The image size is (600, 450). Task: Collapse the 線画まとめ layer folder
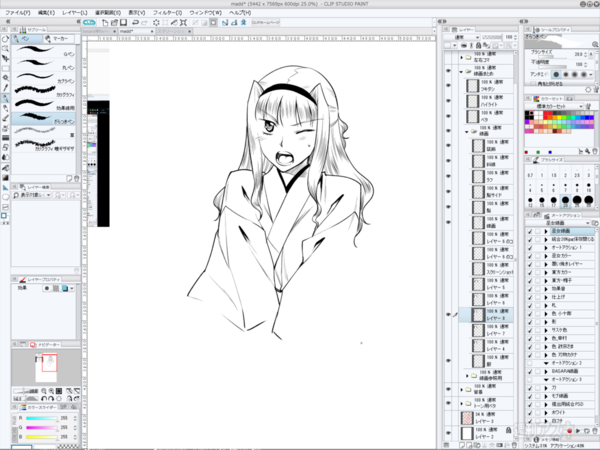coord(461,71)
